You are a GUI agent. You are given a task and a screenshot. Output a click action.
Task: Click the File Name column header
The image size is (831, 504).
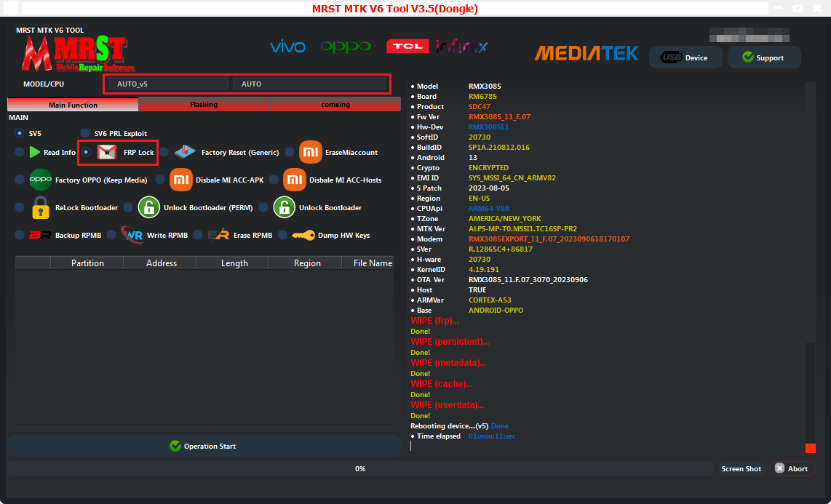point(368,263)
